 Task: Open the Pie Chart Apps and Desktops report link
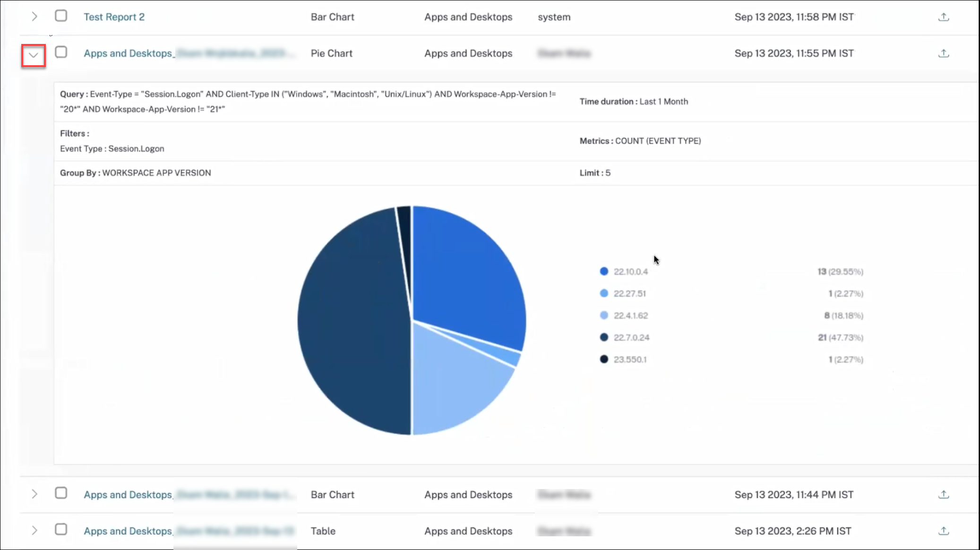[x=128, y=53]
